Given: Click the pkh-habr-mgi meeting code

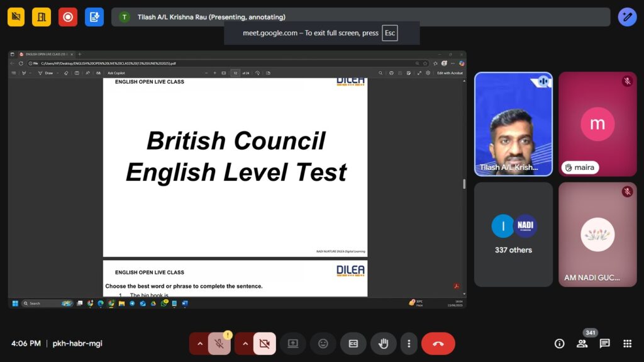Looking at the screenshot, I should (77, 344).
